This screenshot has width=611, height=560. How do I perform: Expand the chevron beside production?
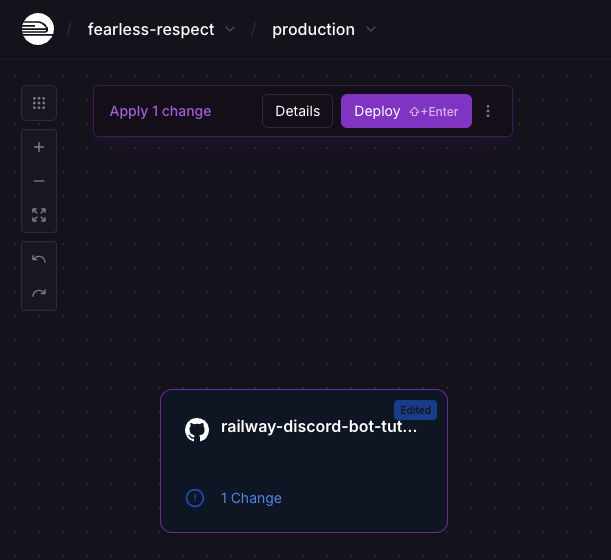tap(371, 29)
